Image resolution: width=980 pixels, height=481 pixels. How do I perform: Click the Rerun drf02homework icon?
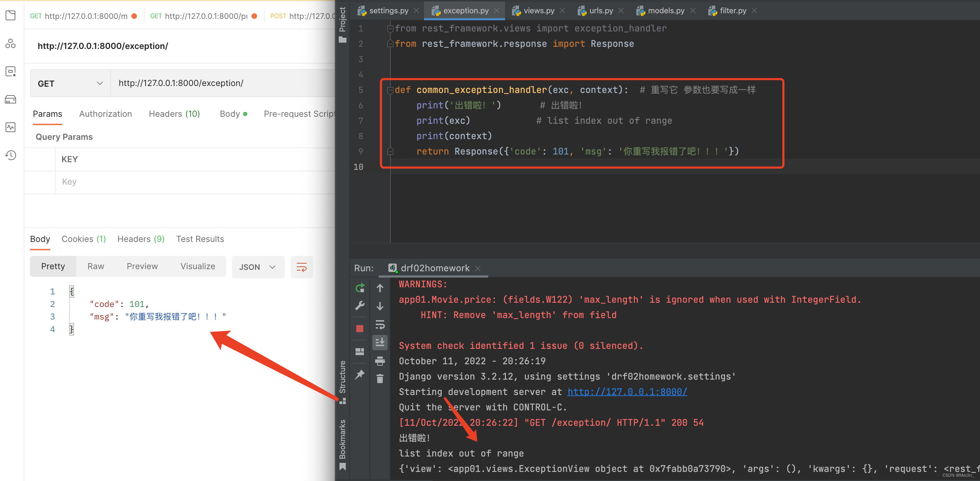coord(360,288)
